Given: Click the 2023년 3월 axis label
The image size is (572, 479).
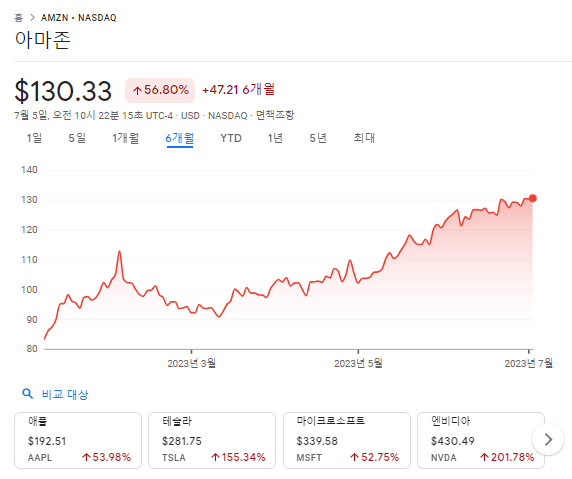Looking at the screenshot, I should coord(192,363).
